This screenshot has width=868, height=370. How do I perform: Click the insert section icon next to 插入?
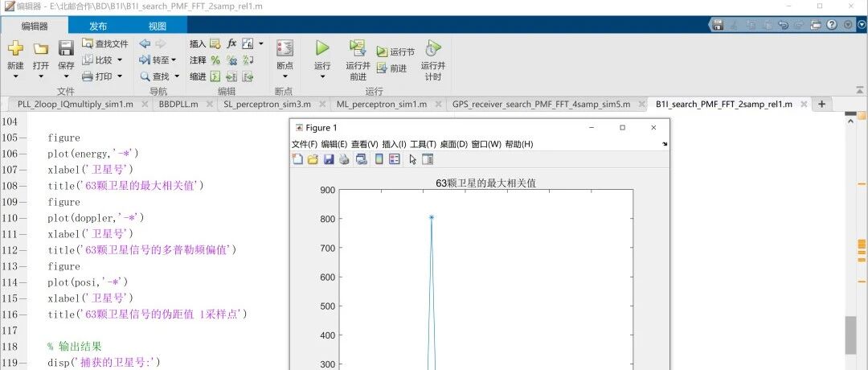click(x=215, y=43)
